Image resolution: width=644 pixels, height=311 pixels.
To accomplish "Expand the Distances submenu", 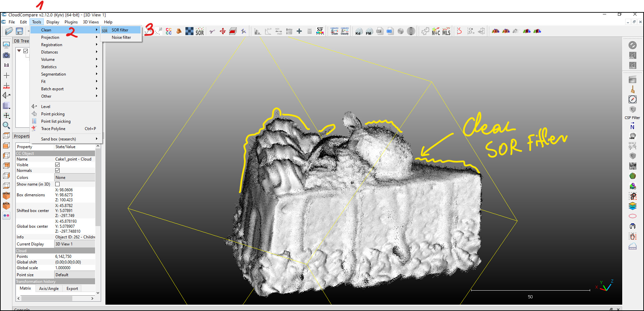I will pos(66,52).
